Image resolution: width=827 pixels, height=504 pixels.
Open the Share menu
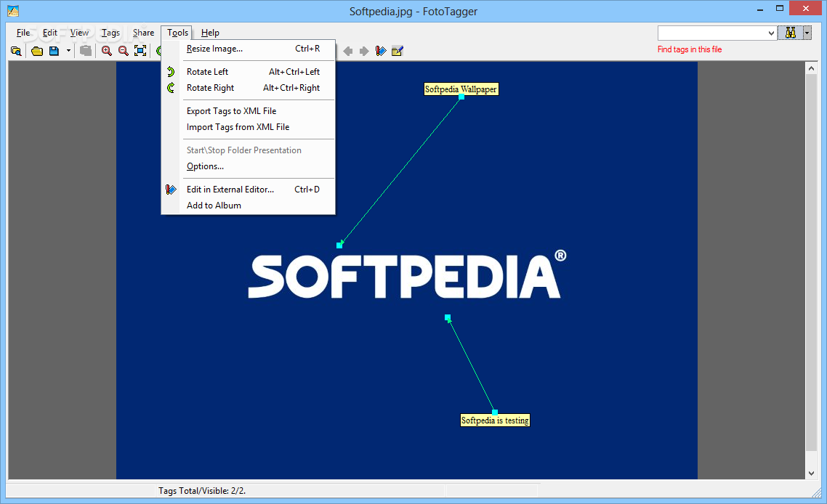[143, 33]
